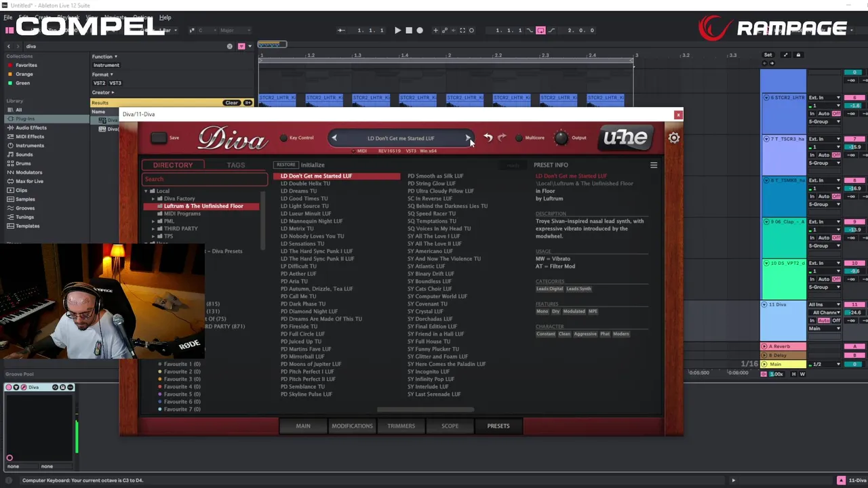Turn off monitoring on 11 Diva track
This screenshot has width=868, height=488.
click(x=836, y=321)
